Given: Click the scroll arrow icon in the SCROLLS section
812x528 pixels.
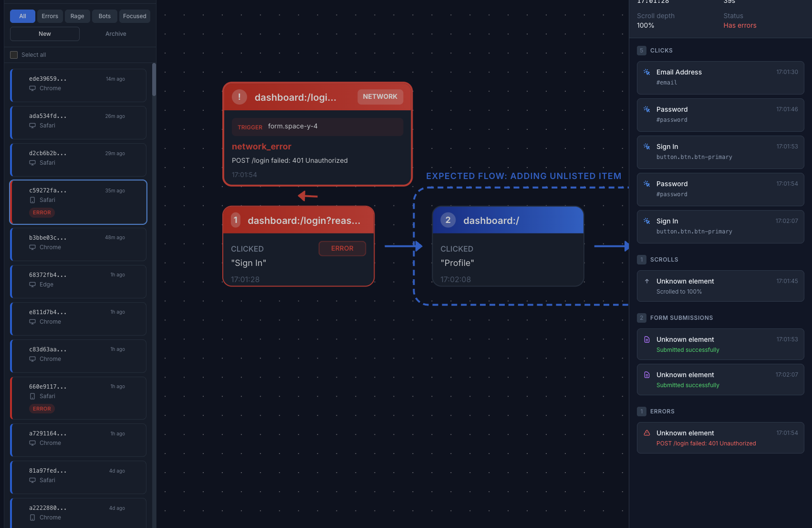Looking at the screenshot, I should coord(647,281).
